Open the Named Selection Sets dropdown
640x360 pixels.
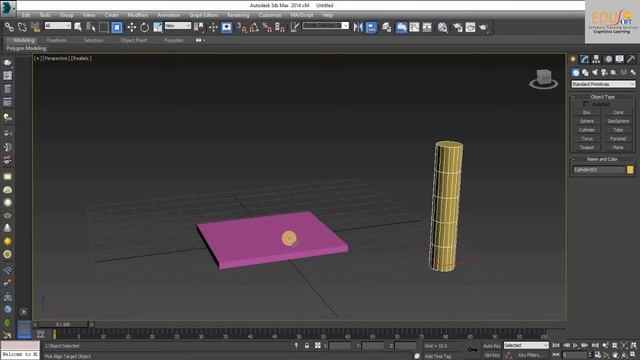(x=325, y=26)
